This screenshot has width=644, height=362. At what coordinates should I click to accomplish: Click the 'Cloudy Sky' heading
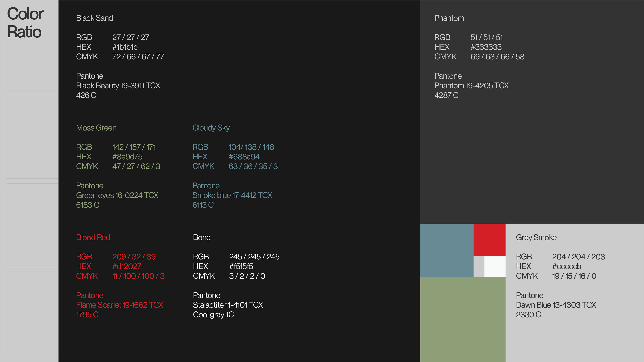tap(211, 128)
